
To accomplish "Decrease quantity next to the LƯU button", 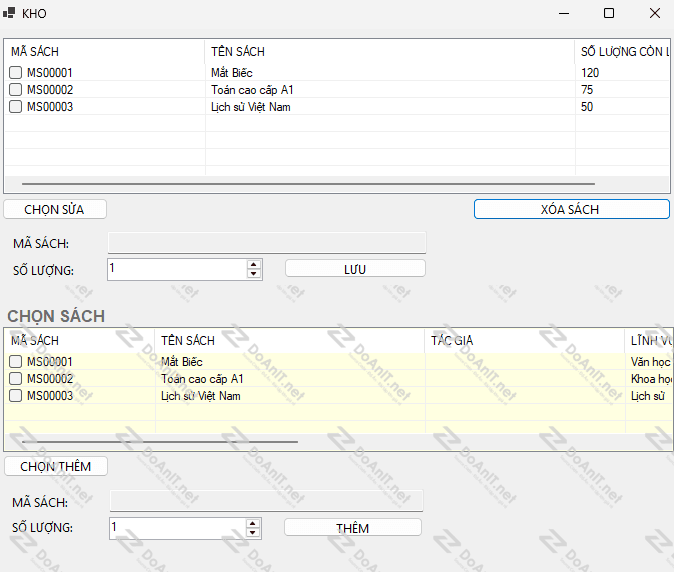I will [x=254, y=274].
